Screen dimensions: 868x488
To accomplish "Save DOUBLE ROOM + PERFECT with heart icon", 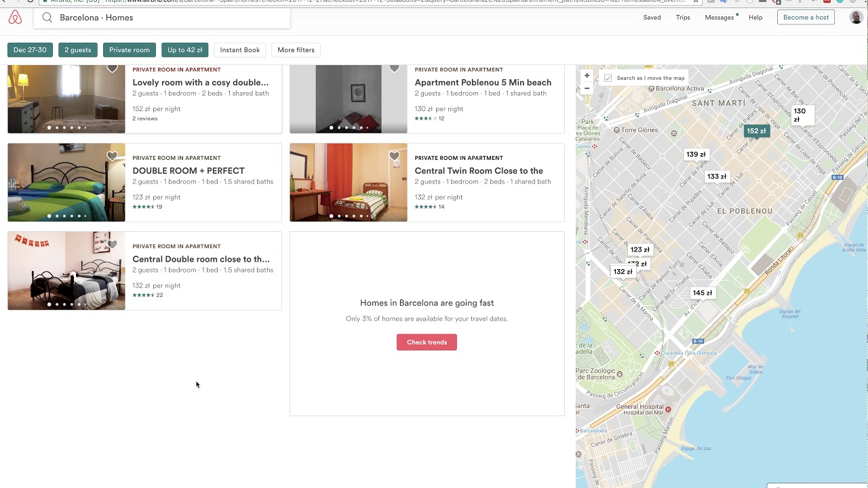I will tap(113, 157).
